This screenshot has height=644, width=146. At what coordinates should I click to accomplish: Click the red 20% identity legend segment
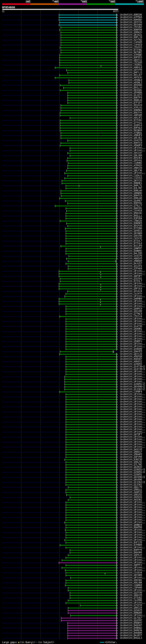pos(16,4)
